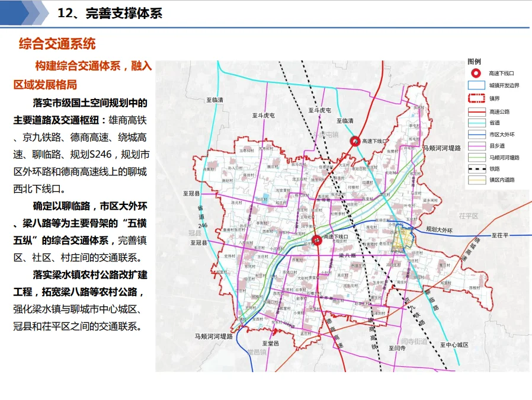Select the 铁路 black dashed legend symbol
Screen dimensions: 532x400
point(476,168)
